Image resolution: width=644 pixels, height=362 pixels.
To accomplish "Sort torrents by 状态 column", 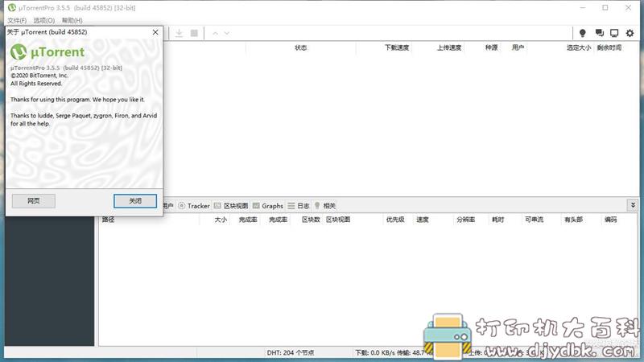I will [x=300, y=47].
